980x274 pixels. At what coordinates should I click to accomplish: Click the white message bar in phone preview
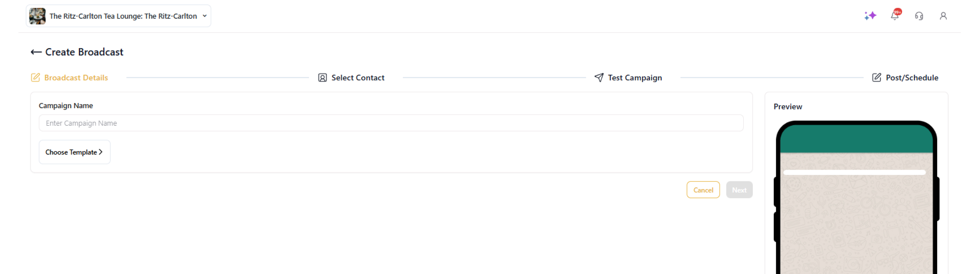click(854, 173)
